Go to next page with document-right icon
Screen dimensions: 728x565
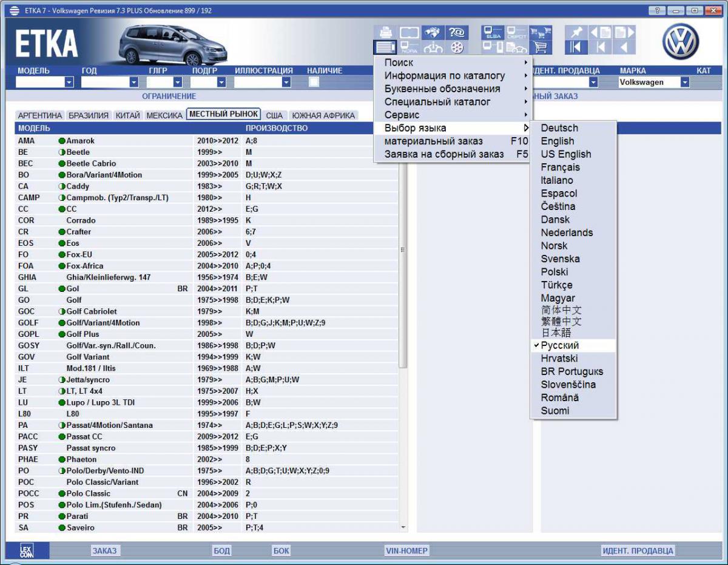624,33
